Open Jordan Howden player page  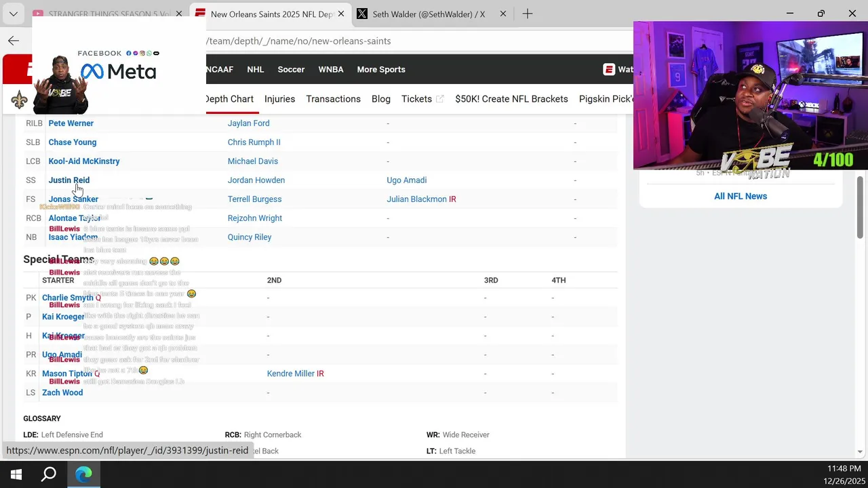click(x=256, y=180)
